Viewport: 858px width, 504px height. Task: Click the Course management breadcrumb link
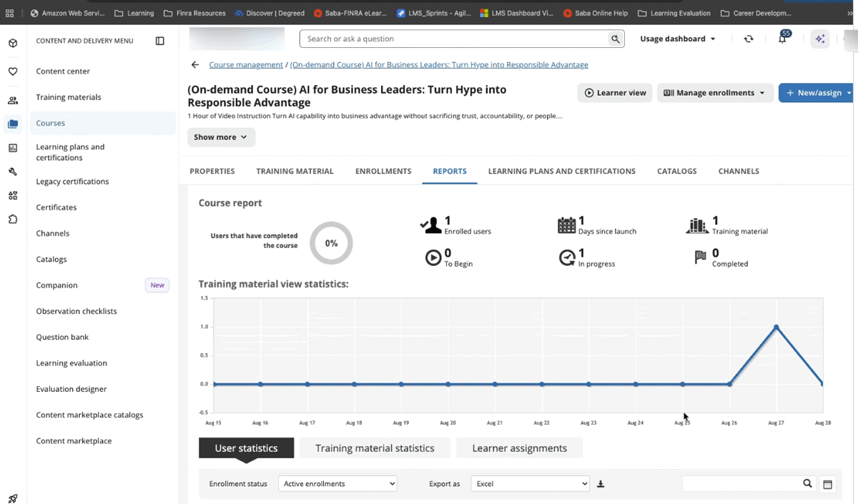pyautogui.click(x=246, y=65)
